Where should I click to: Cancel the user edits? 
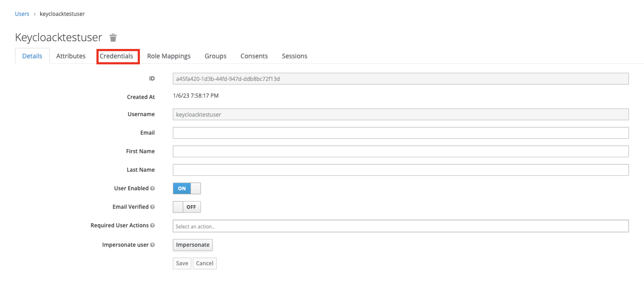[x=205, y=263]
